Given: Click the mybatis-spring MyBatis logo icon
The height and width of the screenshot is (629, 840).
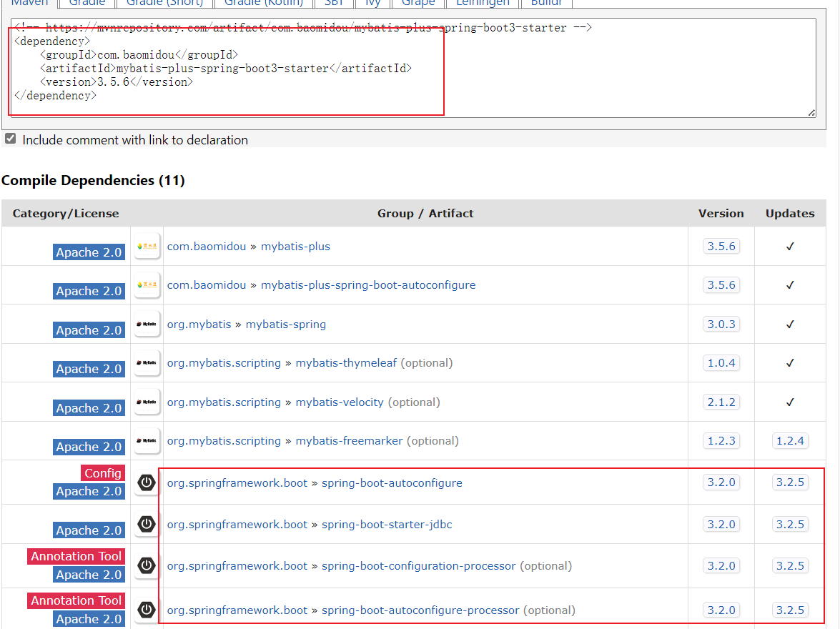Looking at the screenshot, I should coord(147,324).
